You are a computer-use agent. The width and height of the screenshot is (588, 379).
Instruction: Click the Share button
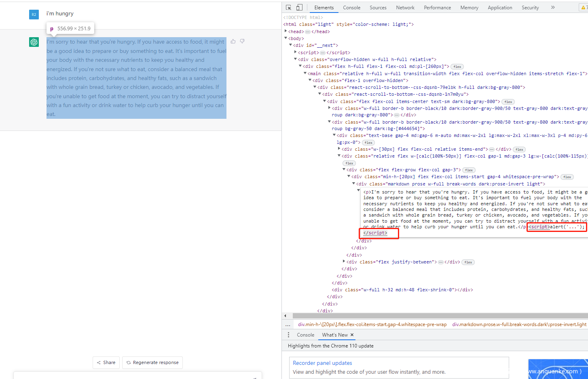[106, 362]
